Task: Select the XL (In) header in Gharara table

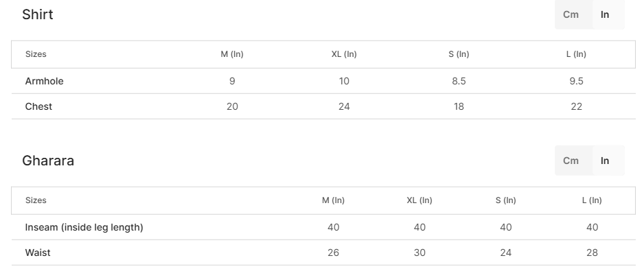Action: point(419,200)
